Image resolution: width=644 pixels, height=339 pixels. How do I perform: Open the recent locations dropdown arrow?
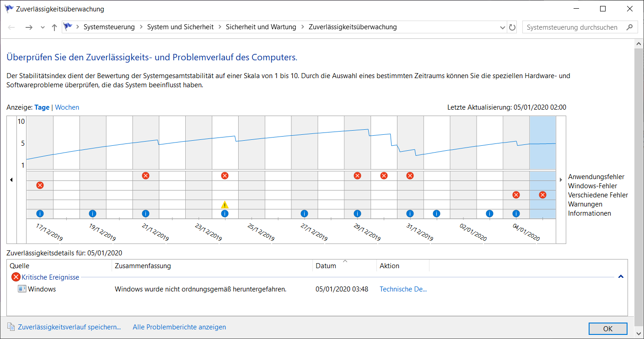tap(43, 27)
